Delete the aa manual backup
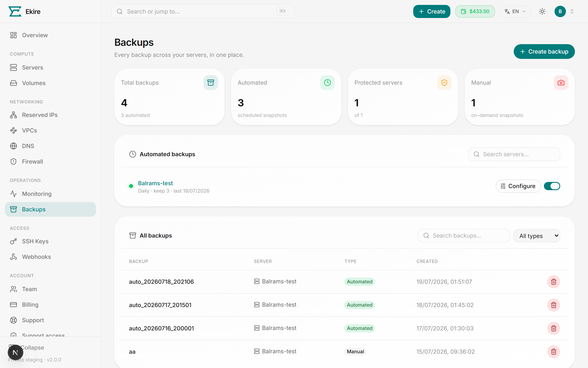The height and width of the screenshot is (368, 588). coord(553,352)
